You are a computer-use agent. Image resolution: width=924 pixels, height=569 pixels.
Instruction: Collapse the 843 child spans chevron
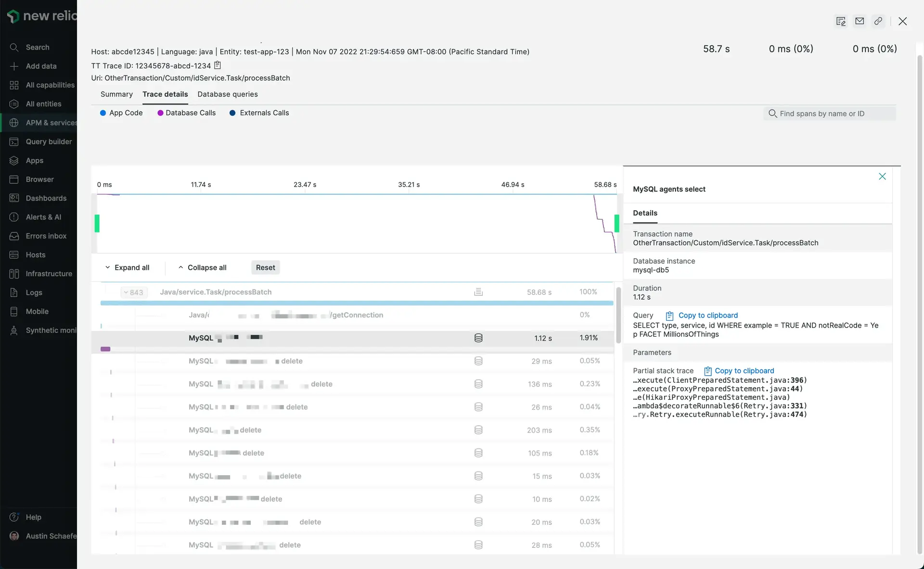click(133, 292)
